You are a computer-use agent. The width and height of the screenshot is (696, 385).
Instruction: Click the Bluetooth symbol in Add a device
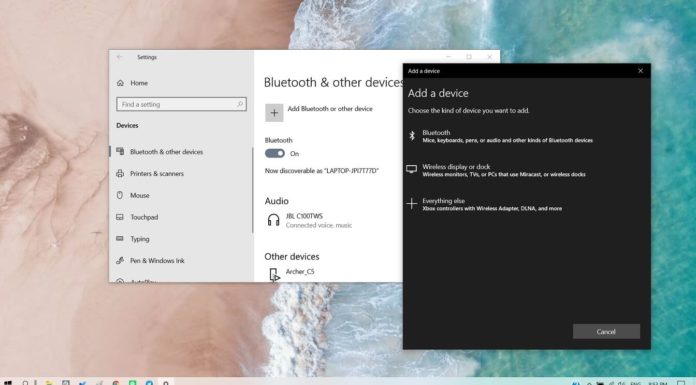412,136
